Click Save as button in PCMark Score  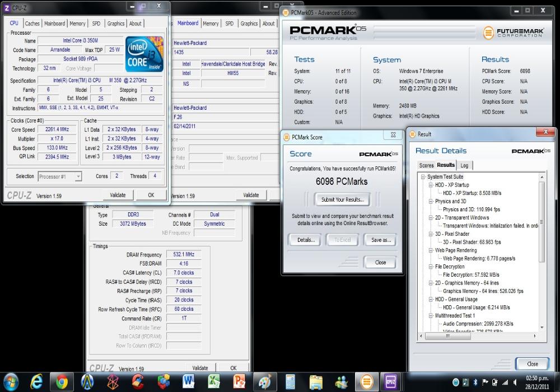[381, 240]
